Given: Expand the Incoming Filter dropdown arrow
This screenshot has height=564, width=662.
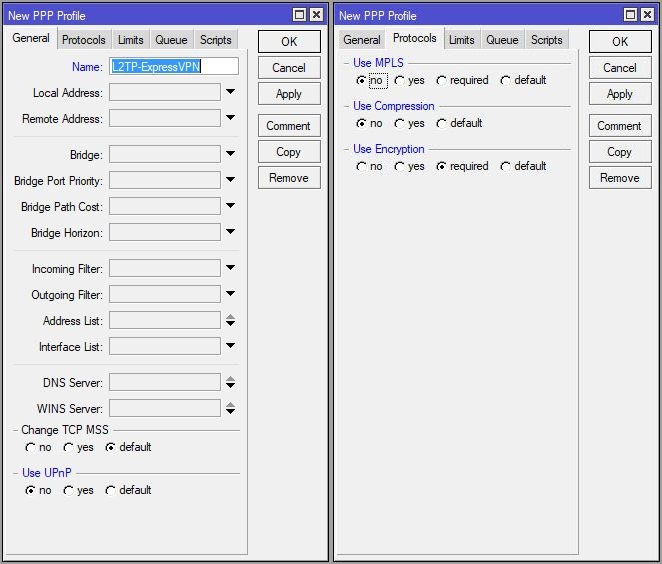Looking at the screenshot, I should [230, 268].
